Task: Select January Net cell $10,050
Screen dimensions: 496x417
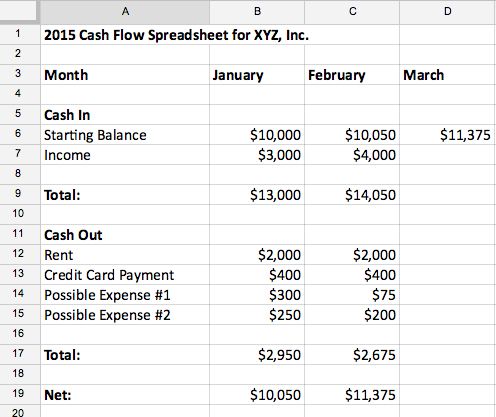Action: (257, 395)
